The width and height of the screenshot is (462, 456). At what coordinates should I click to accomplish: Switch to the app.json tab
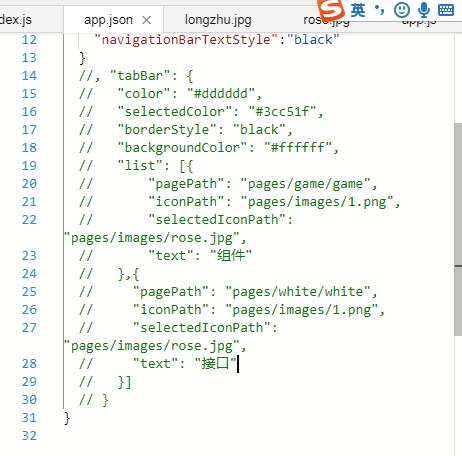108,20
